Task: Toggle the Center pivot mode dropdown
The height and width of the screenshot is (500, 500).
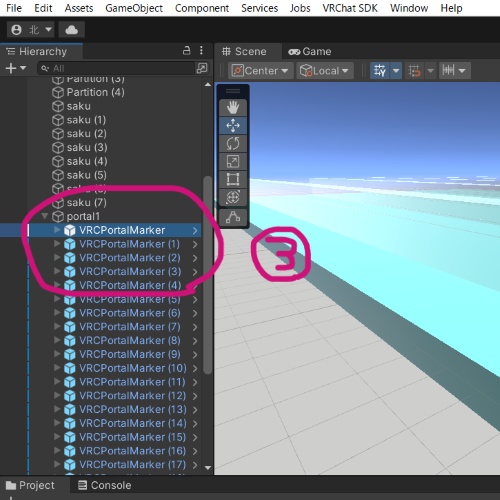Action: (x=260, y=71)
